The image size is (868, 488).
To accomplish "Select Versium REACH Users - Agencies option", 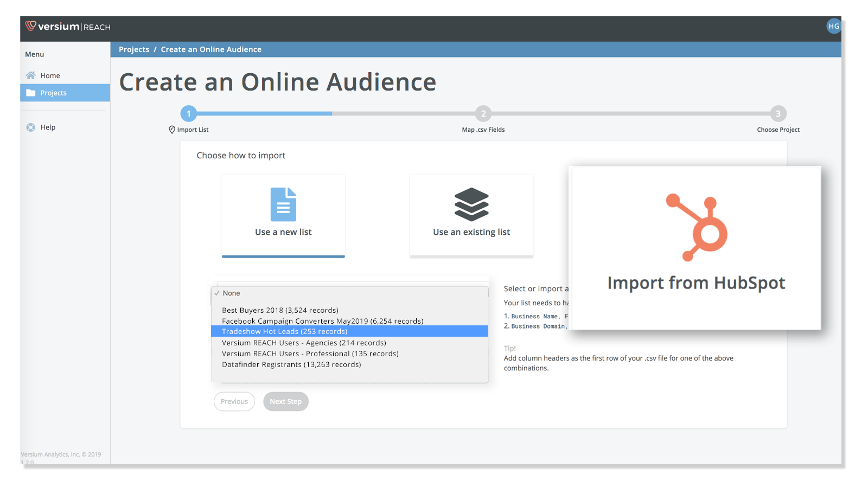I will coord(349,343).
